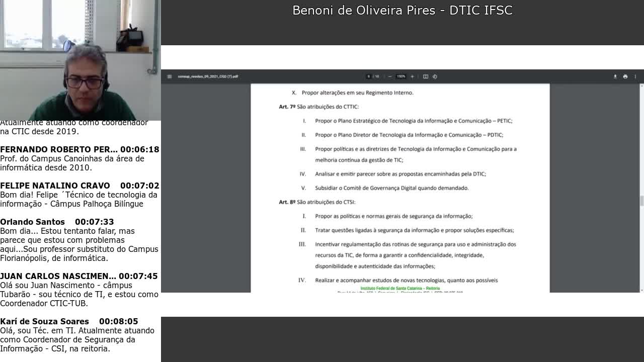Select chat name FELIPE NATALINO CRAVO

pos(55,186)
